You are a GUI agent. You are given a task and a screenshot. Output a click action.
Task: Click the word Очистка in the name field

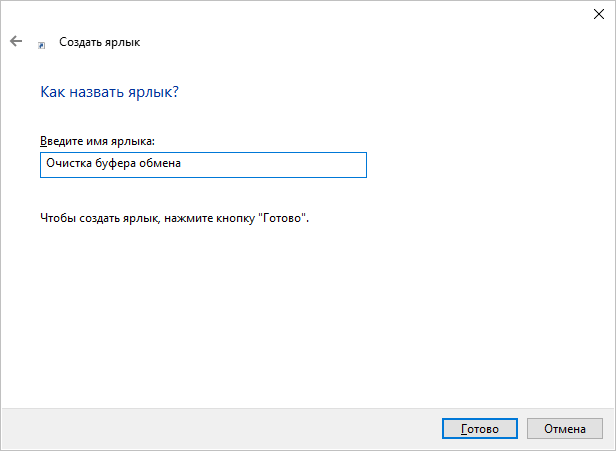[67, 165]
